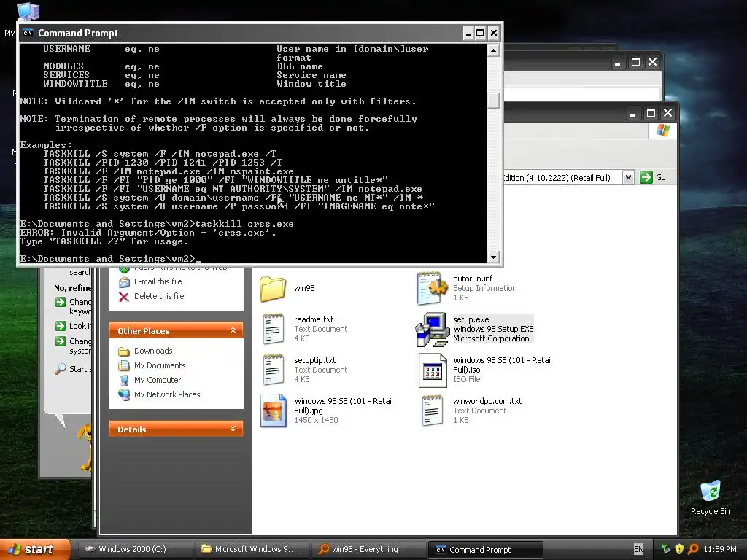The height and width of the screenshot is (560, 747).
Task: Select the autorun.inf file name
Action: 473,279
